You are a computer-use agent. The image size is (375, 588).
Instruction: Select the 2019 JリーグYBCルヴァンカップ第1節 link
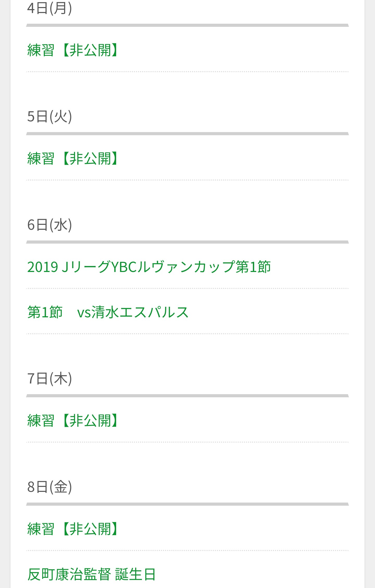pyautogui.click(x=149, y=267)
